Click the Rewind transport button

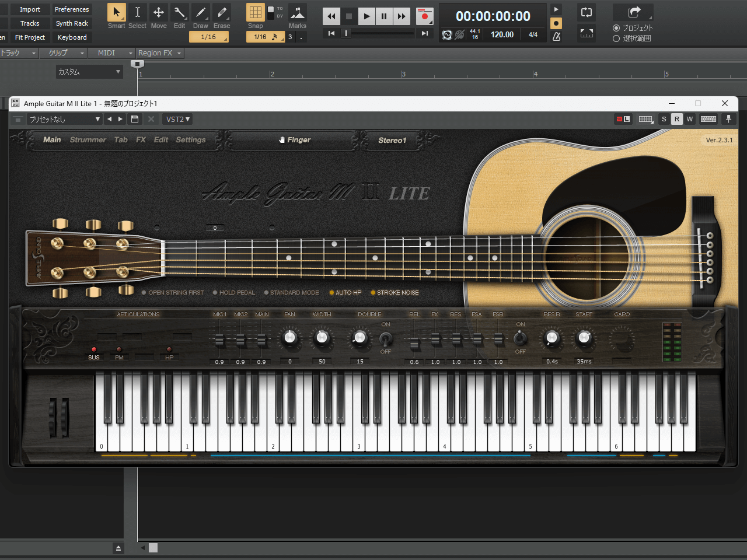(x=331, y=16)
